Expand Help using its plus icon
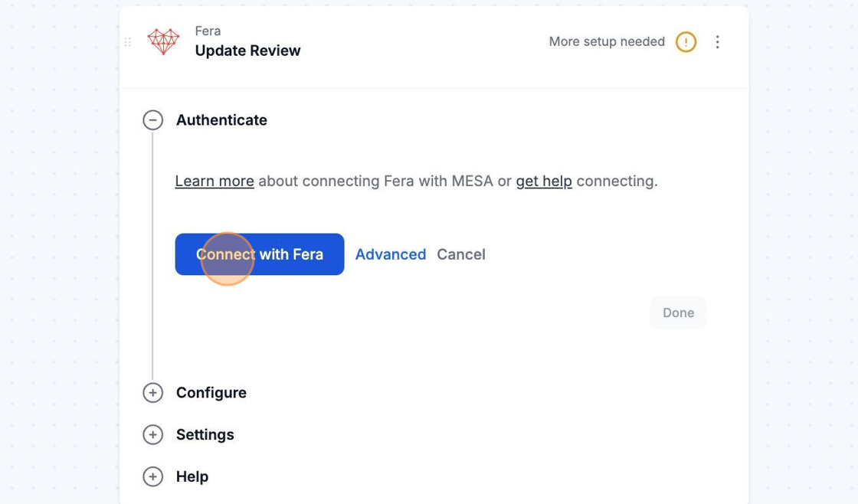The image size is (858, 504). pos(153,477)
